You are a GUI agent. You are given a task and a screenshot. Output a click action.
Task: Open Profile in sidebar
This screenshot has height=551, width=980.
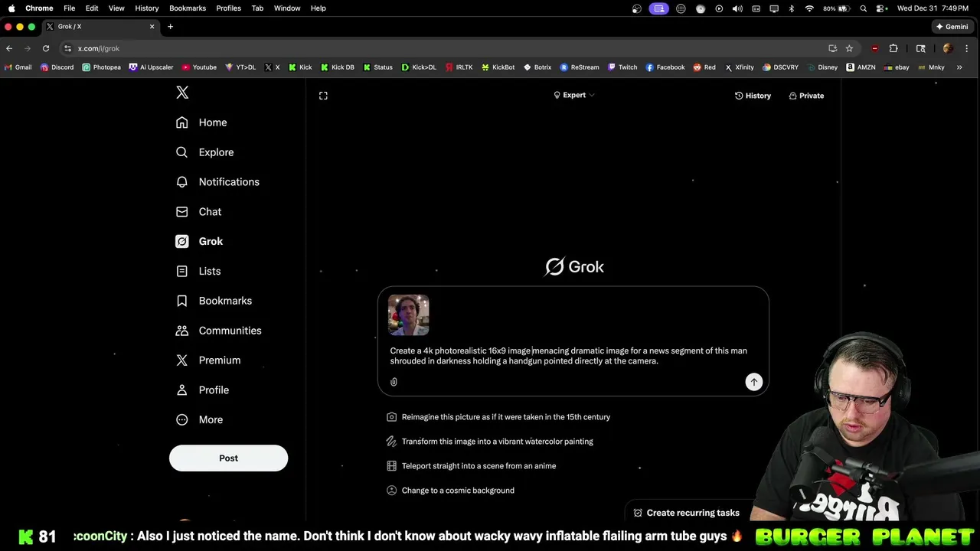[x=202, y=390]
